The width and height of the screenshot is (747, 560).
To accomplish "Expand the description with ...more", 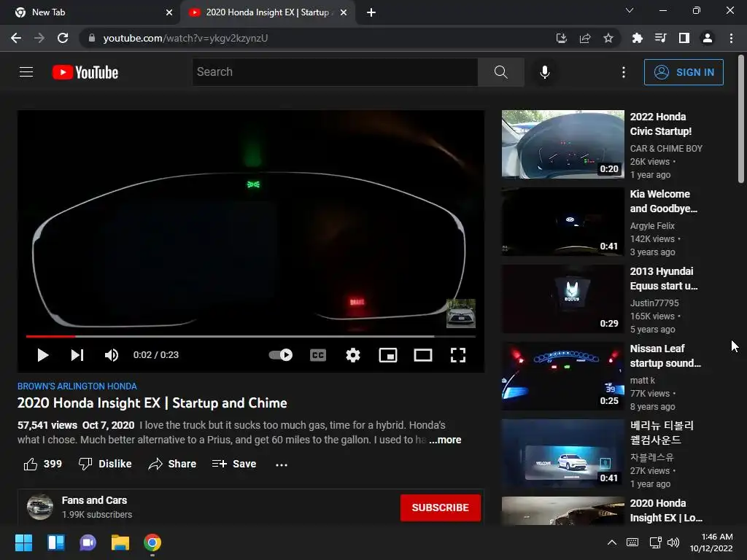I will pos(445,440).
